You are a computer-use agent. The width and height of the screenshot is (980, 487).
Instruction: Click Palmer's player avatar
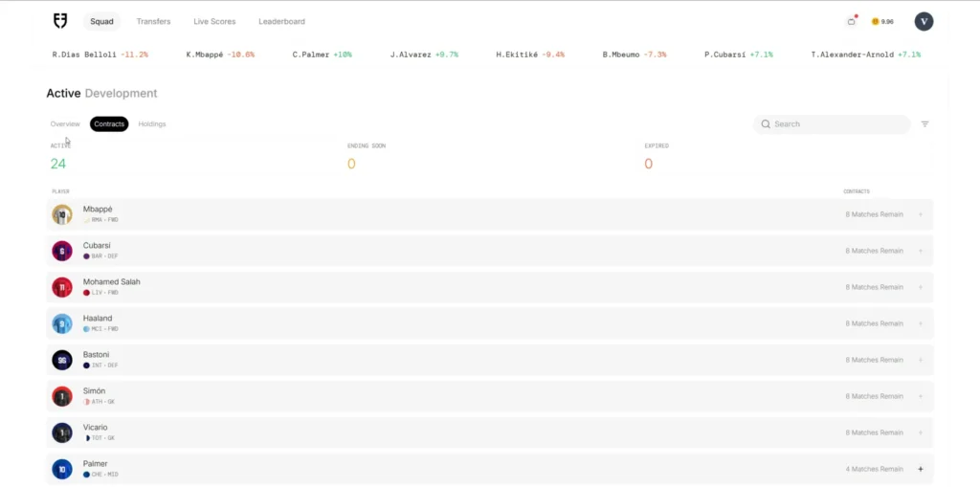pyautogui.click(x=62, y=469)
